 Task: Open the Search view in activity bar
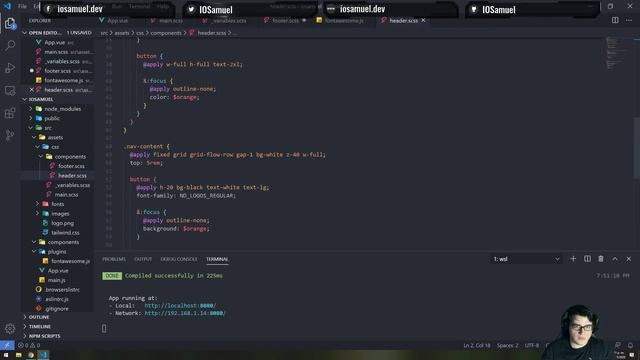click(x=10, y=45)
